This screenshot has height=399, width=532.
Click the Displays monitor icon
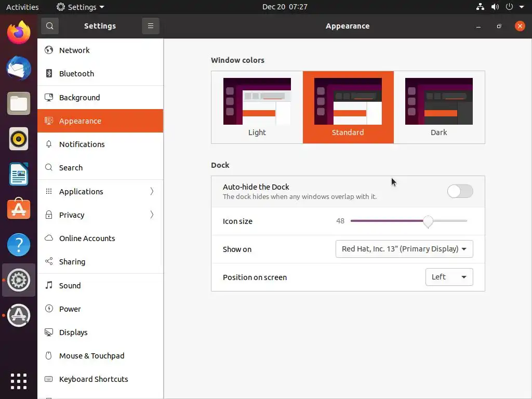(49, 332)
